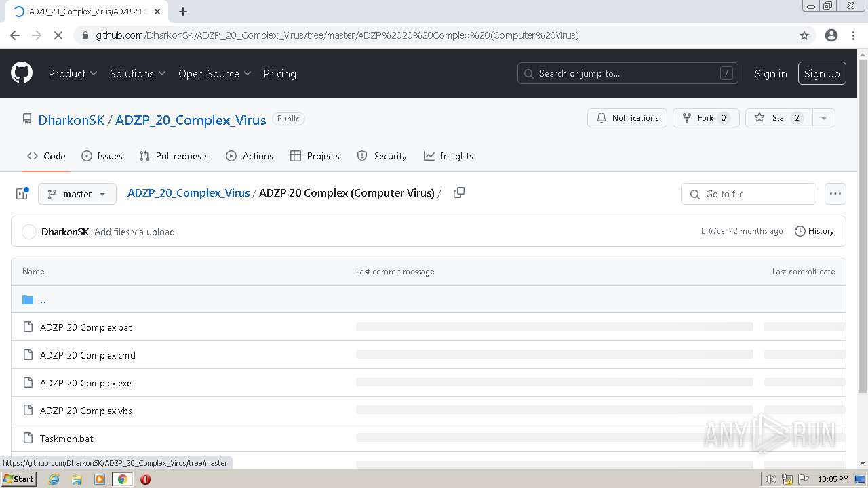Expand the file tree side panel
This screenshot has height=488, width=868.
[22, 194]
